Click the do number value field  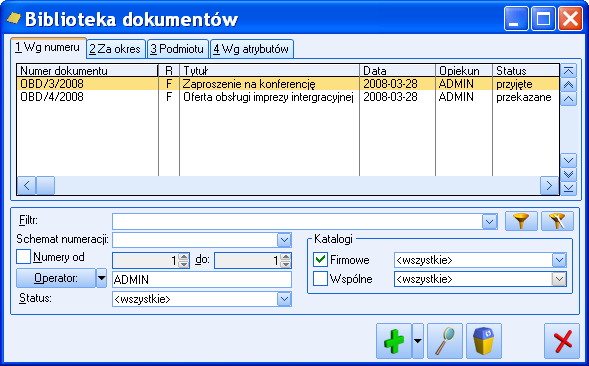point(248,260)
